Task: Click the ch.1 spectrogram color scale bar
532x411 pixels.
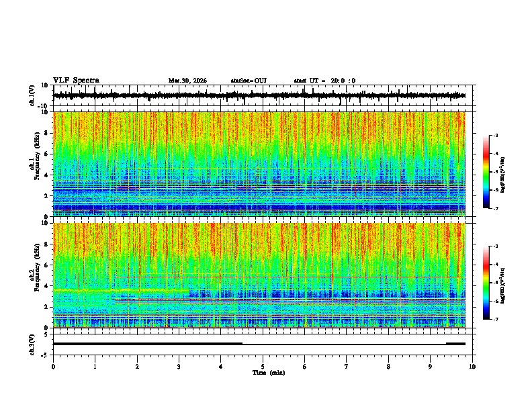Action: tap(486, 172)
